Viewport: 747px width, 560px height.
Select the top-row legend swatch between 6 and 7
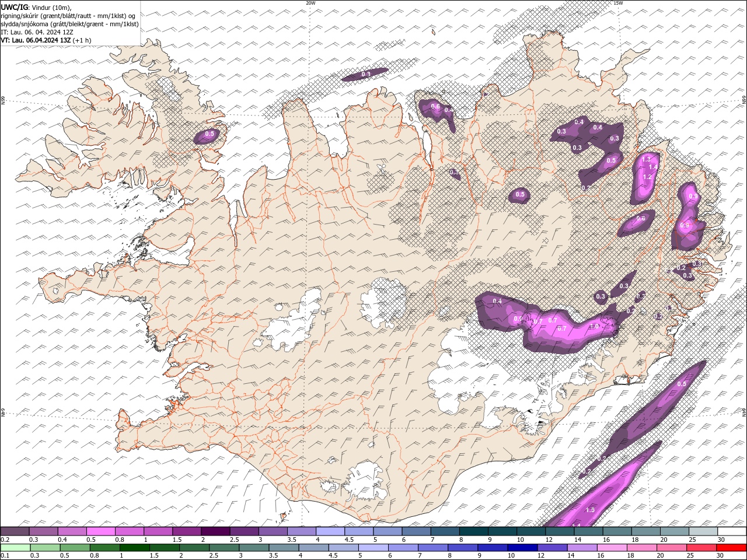point(417,531)
